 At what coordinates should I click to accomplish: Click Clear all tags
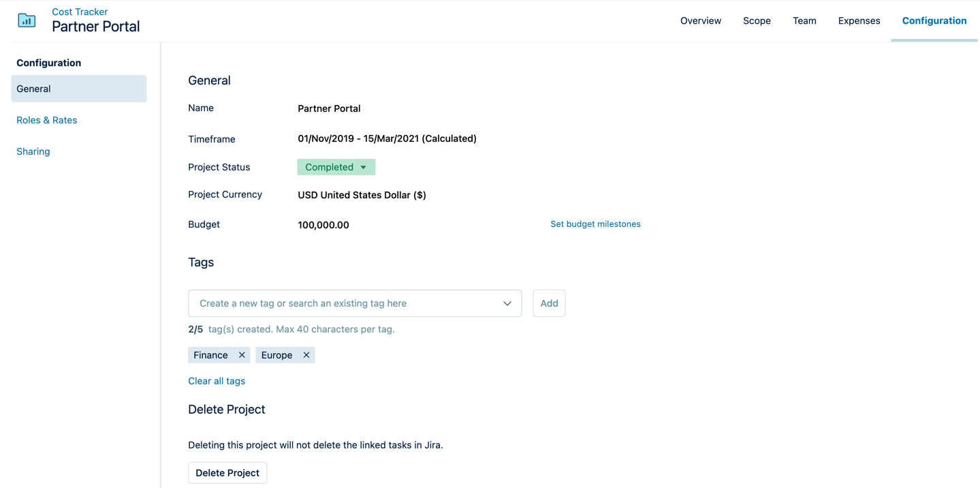[217, 380]
